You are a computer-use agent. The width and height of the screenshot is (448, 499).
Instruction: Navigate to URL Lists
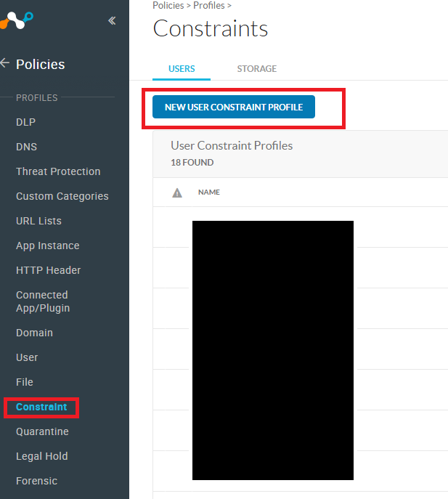click(38, 221)
